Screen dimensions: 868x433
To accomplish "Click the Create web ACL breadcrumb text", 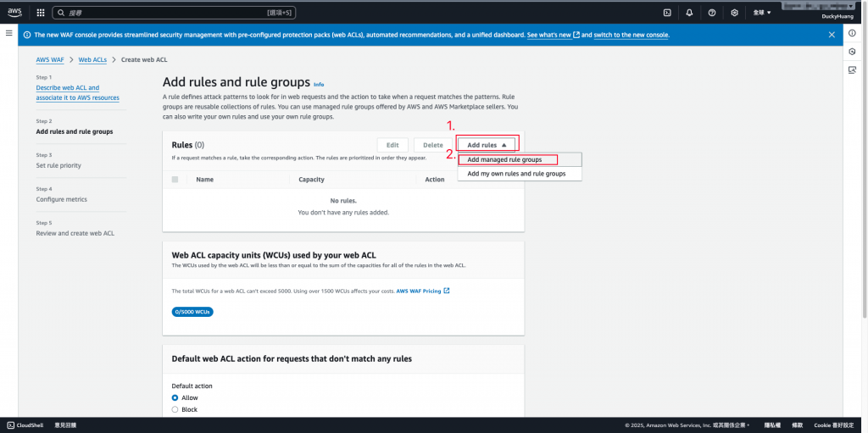I will point(144,59).
